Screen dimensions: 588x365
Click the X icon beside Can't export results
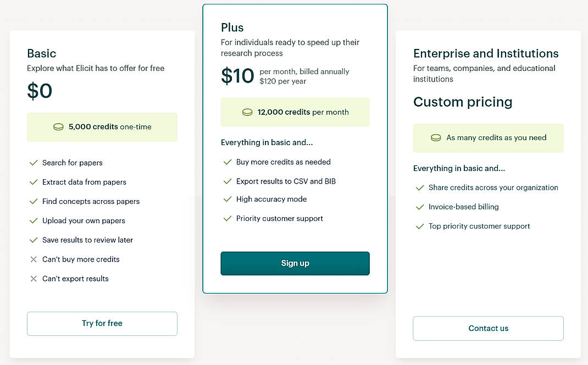(32, 279)
